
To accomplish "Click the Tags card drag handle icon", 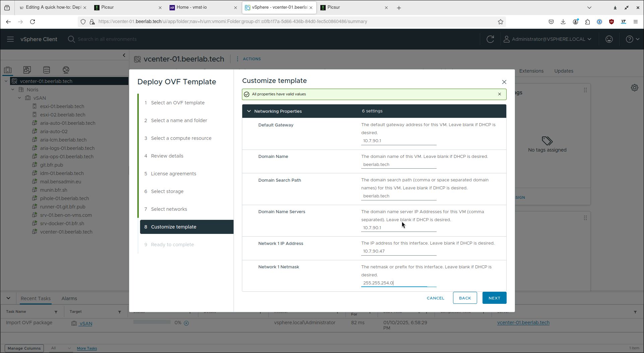I will (x=585, y=90).
